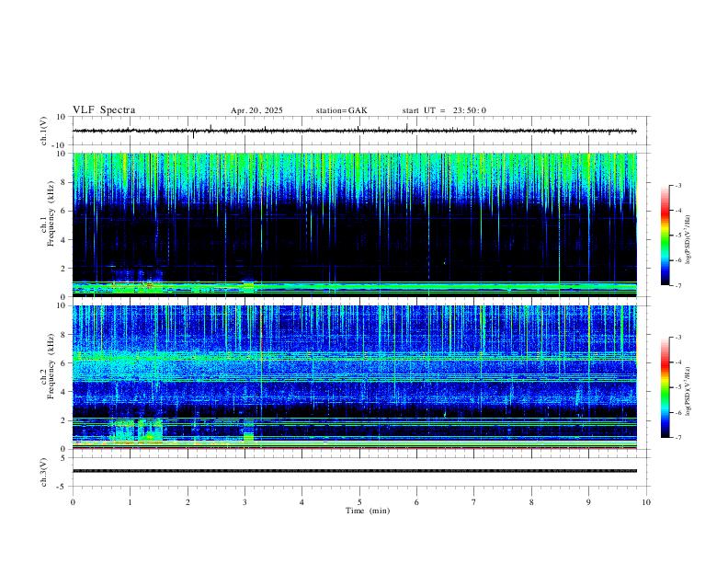Click the "Time (min)" x-axis label
The image size is (728, 563).
point(368,511)
